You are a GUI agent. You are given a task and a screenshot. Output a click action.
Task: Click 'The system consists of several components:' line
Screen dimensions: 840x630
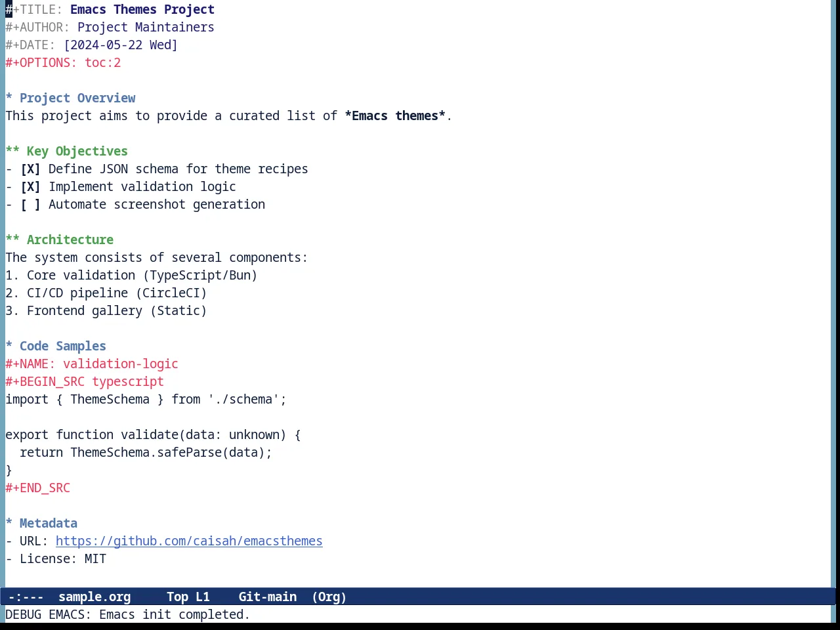click(156, 257)
